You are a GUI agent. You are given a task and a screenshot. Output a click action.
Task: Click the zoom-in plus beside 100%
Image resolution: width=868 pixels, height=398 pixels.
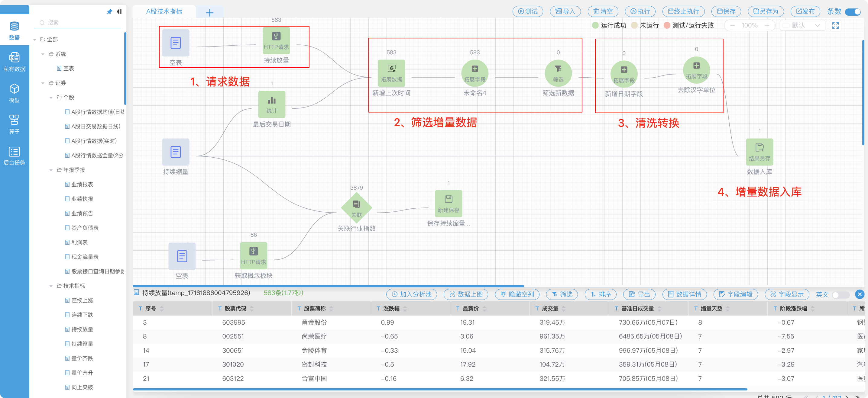766,26
